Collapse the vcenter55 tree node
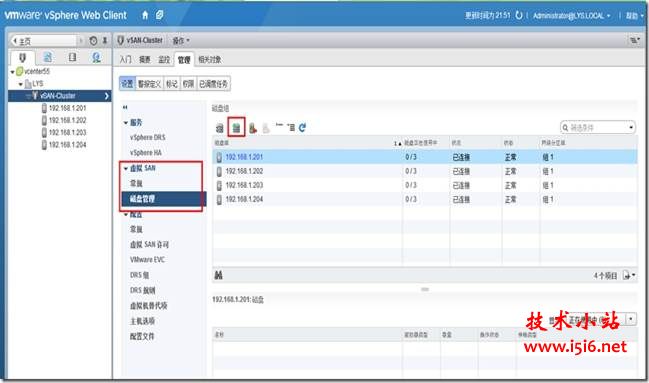The width and height of the screenshot is (649, 383). 12,72
